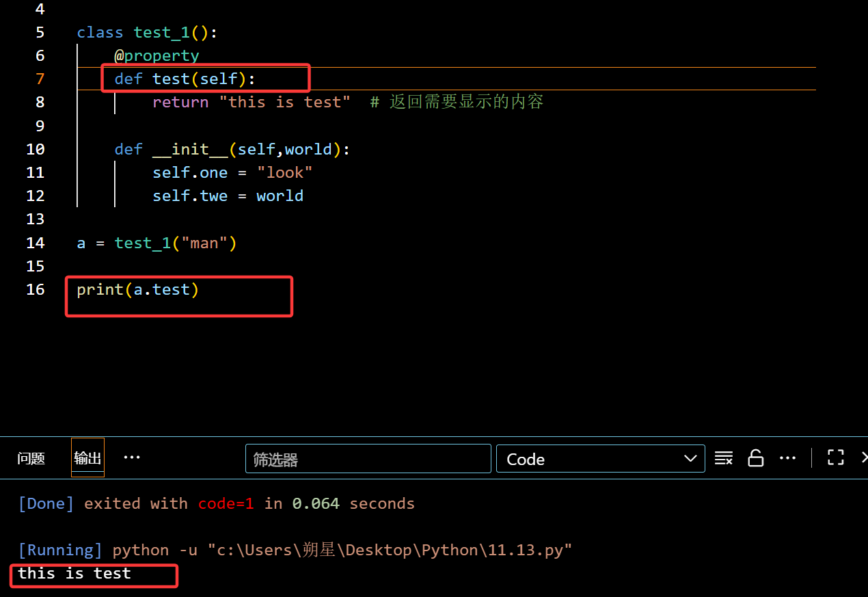Open the Code output channel dropdown
This screenshot has height=597, width=868.
600,459
